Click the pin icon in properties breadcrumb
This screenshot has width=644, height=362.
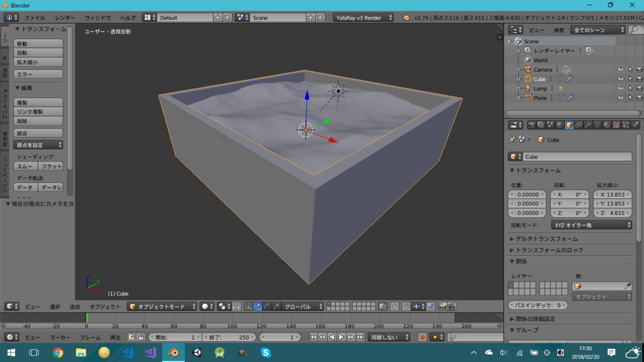point(512,140)
